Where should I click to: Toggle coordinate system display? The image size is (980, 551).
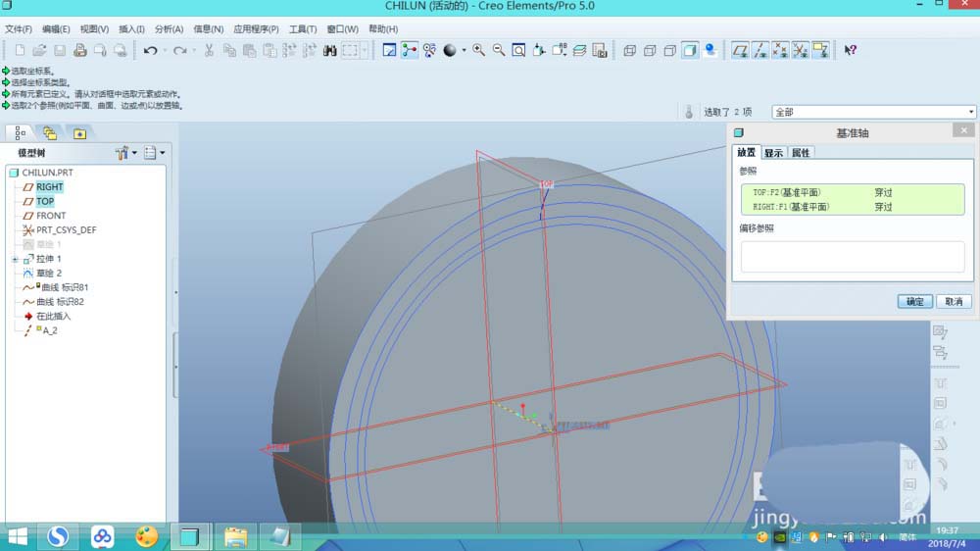pos(800,50)
